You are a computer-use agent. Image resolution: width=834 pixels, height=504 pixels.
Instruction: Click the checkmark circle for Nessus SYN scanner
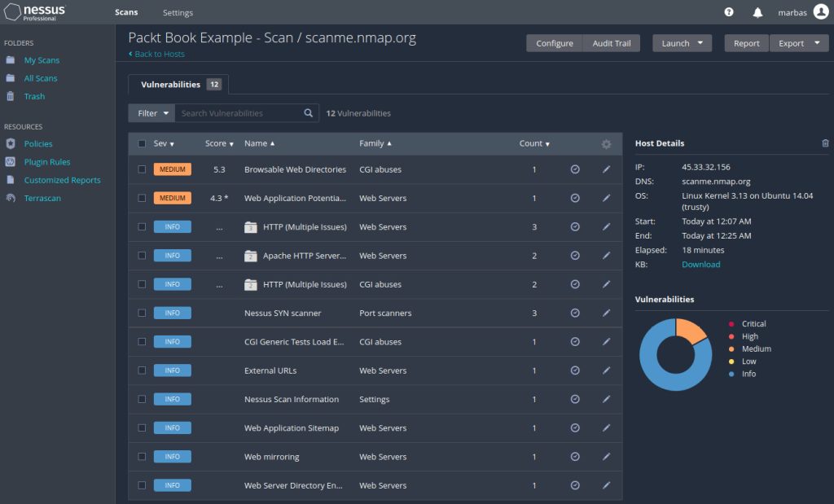(575, 313)
